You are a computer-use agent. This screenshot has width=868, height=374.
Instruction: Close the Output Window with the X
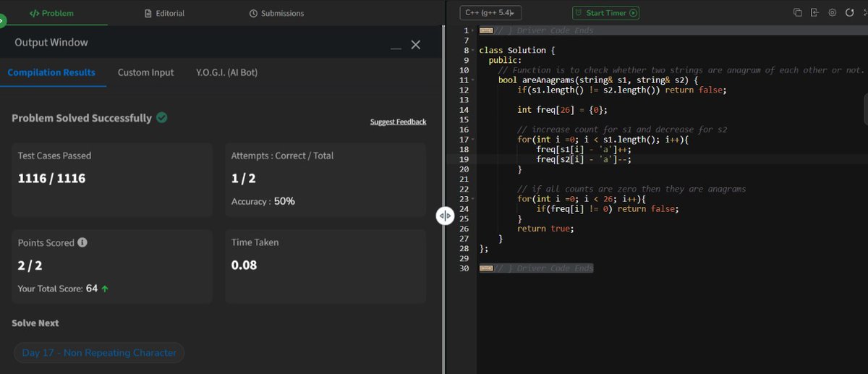[416, 45]
